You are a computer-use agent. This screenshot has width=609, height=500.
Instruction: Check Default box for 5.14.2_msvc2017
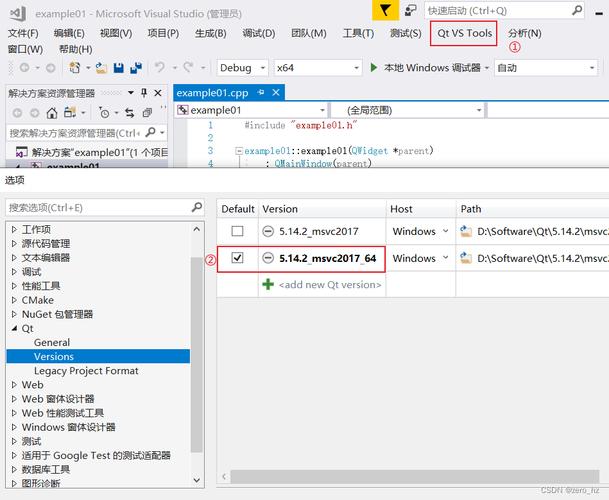tap(237, 231)
